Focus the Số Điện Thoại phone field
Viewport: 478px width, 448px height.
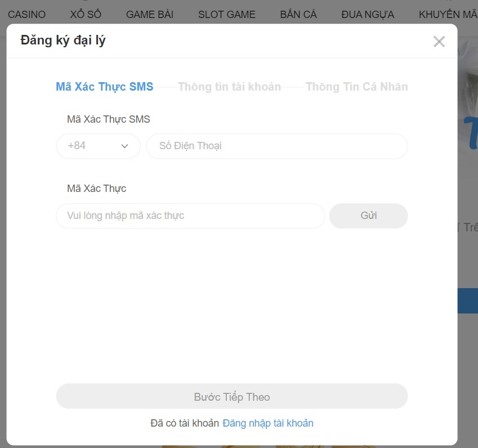(x=277, y=146)
